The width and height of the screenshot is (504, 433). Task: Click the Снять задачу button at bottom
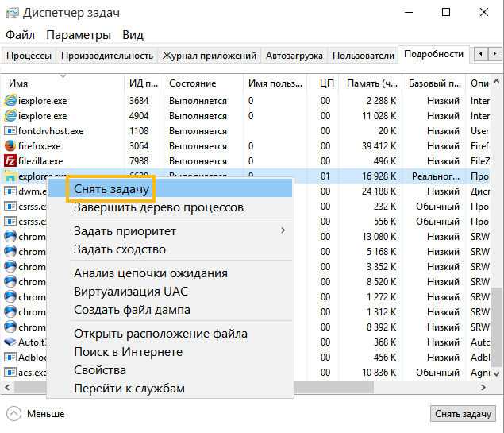(463, 414)
